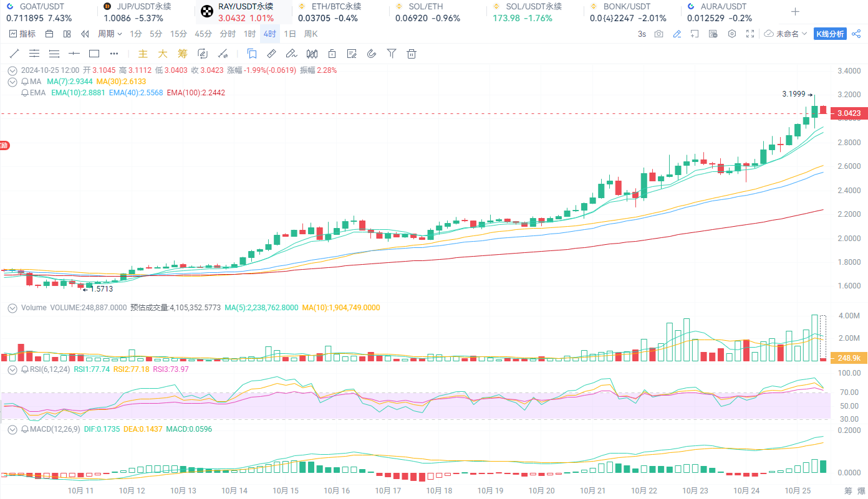Add a new ticker tab with plus
This screenshot has width=868, height=499.
[795, 12]
